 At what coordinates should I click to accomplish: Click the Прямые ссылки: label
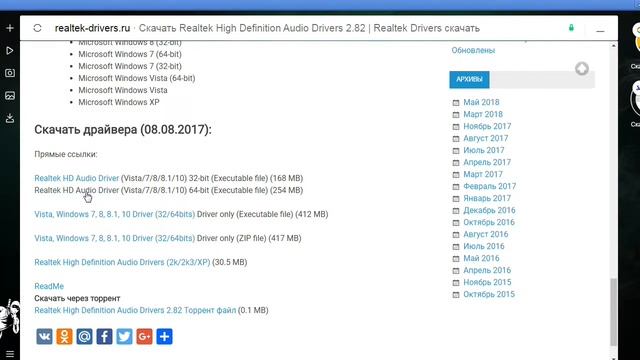coord(66,154)
